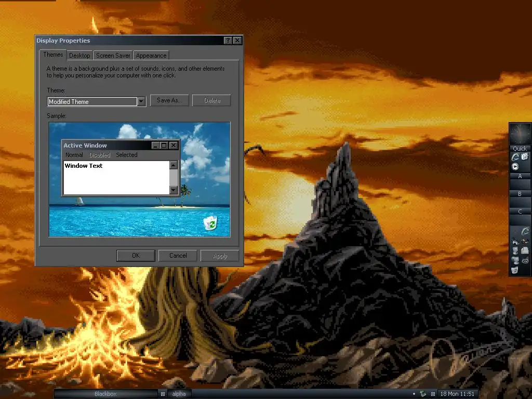Click the C group header in dock
The image size is (532, 399).
tap(520, 211)
